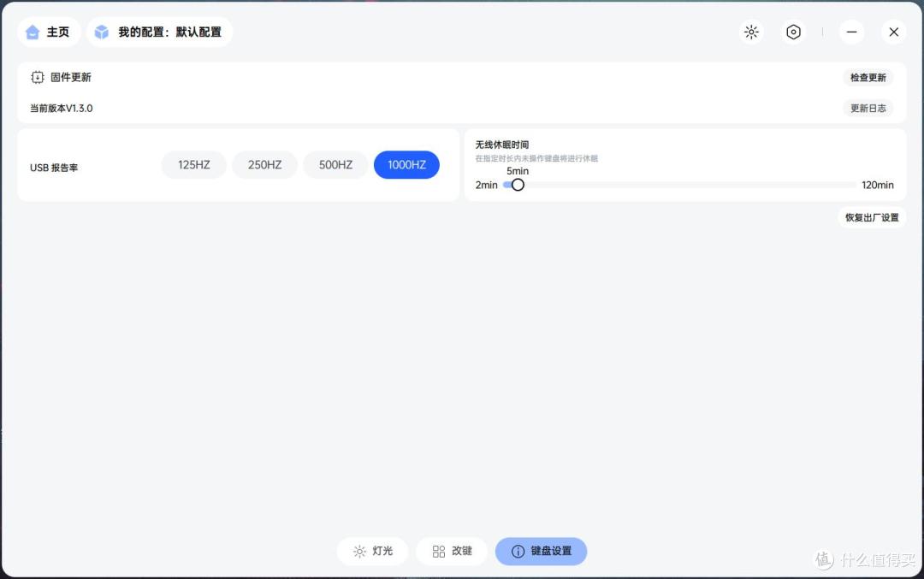Switch to the 键盘设置 tab
This screenshot has height=579, width=924.
pyautogui.click(x=541, y=552)
